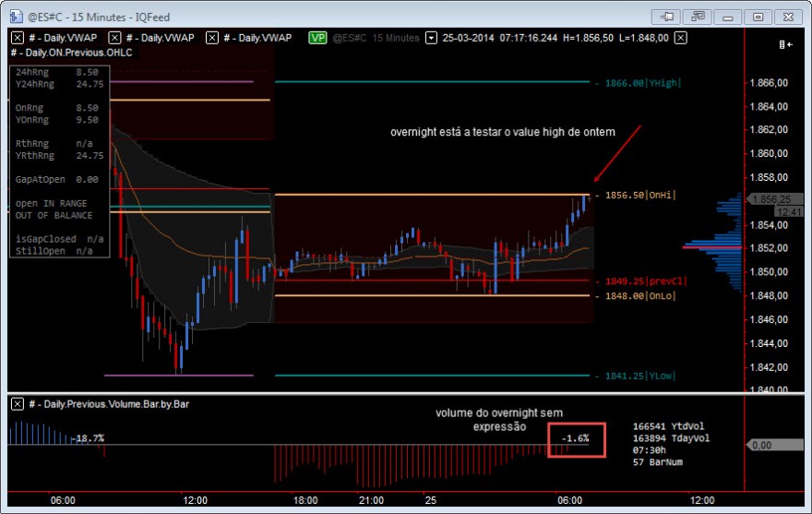Viewport: 812px width, 514px height.
Task: Click the 15 Minutes timeframe label
Action: pos(396,38)
